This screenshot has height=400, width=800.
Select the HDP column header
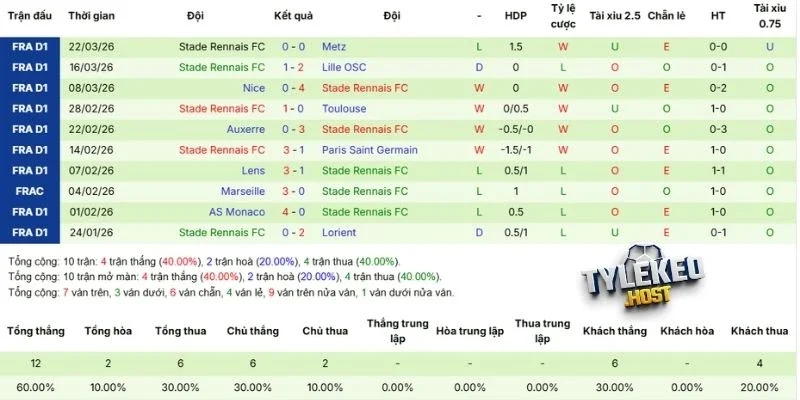516,17
